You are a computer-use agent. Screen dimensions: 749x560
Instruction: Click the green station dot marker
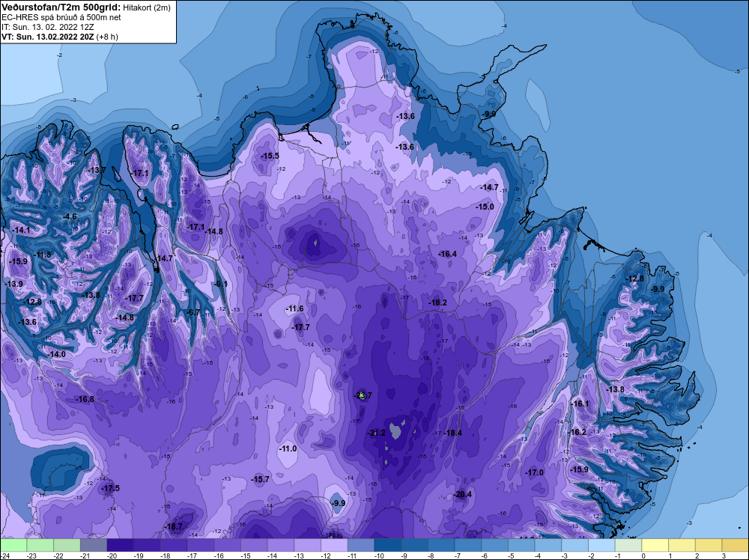coord(362,396)
